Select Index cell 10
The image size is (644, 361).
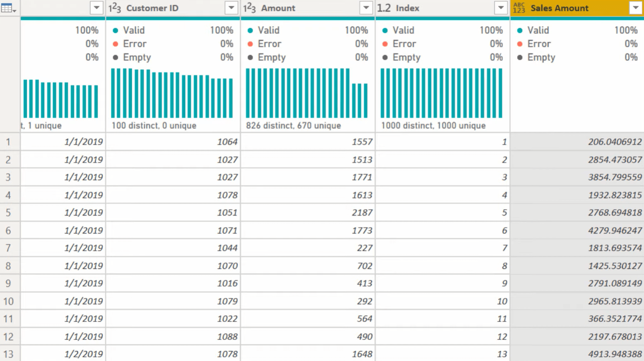pyautogui.click(x=443, y=301)
